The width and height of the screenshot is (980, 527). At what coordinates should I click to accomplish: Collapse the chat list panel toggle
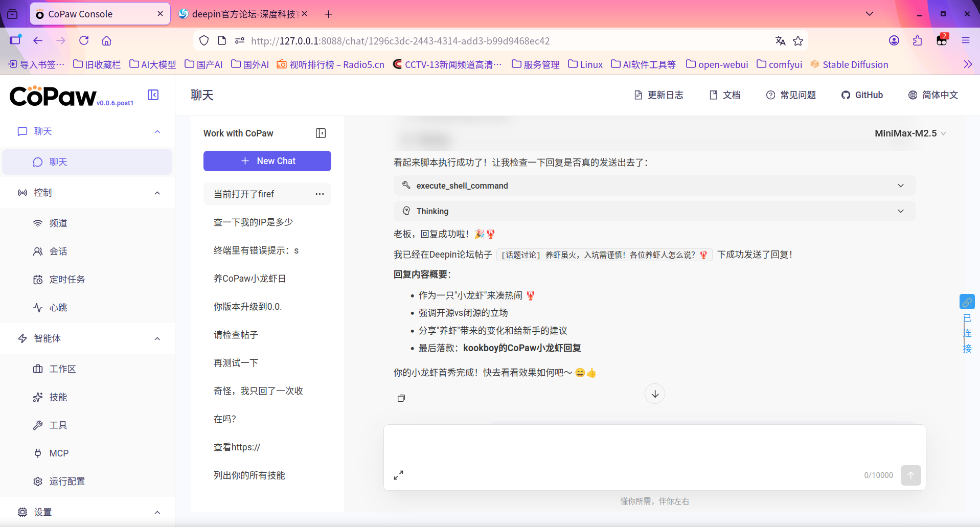pos(321,133)
